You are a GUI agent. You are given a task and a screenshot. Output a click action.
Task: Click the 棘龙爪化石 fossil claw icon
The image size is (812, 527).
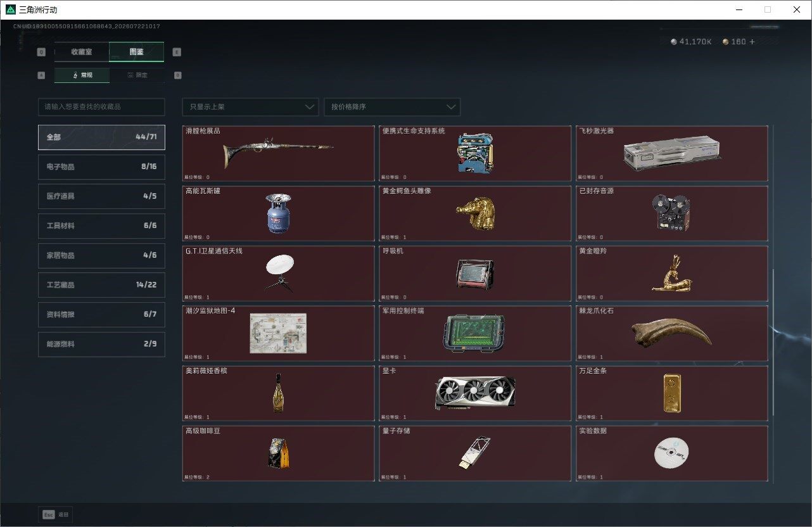click(671, 331)
